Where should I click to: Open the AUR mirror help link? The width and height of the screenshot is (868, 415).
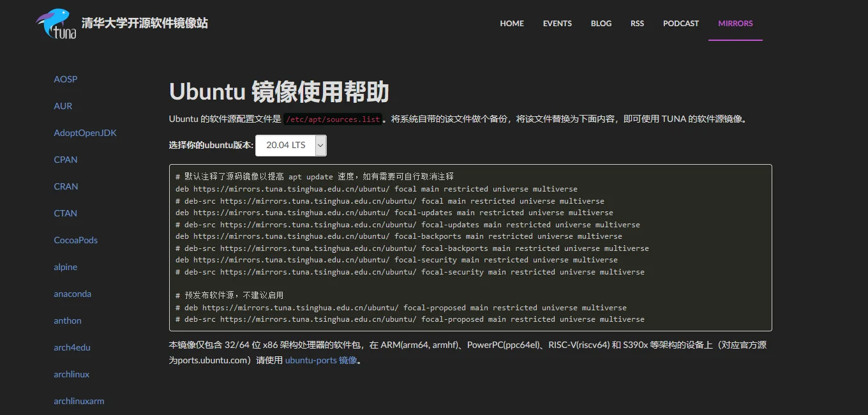(x=63, y=106)
